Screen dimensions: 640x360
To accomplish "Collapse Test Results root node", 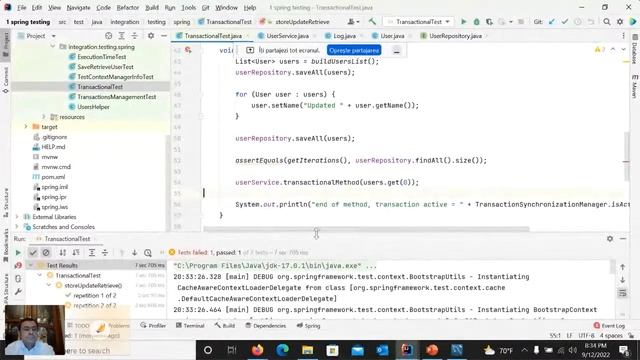I will tap(31, 265).
